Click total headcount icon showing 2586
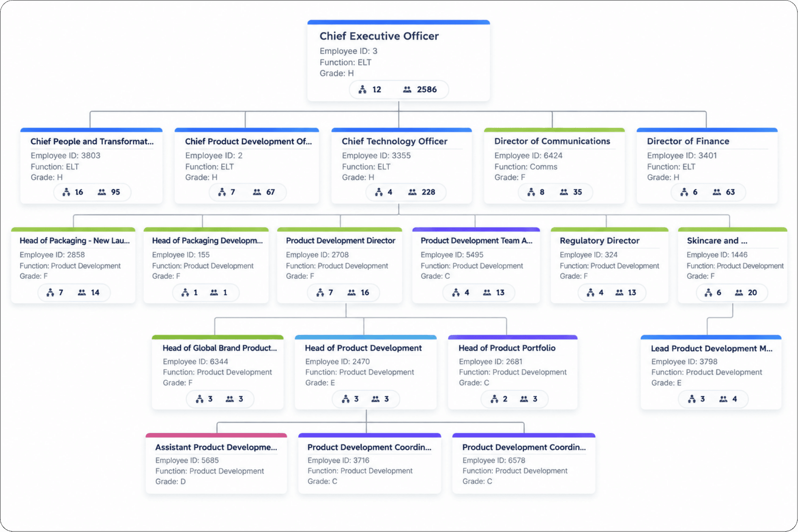 [407, 89]
